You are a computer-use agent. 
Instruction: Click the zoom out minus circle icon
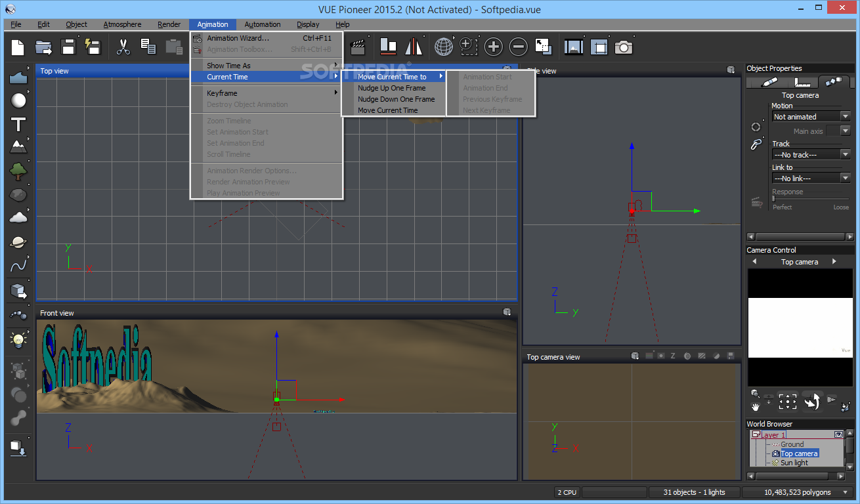tap(519, 47)
